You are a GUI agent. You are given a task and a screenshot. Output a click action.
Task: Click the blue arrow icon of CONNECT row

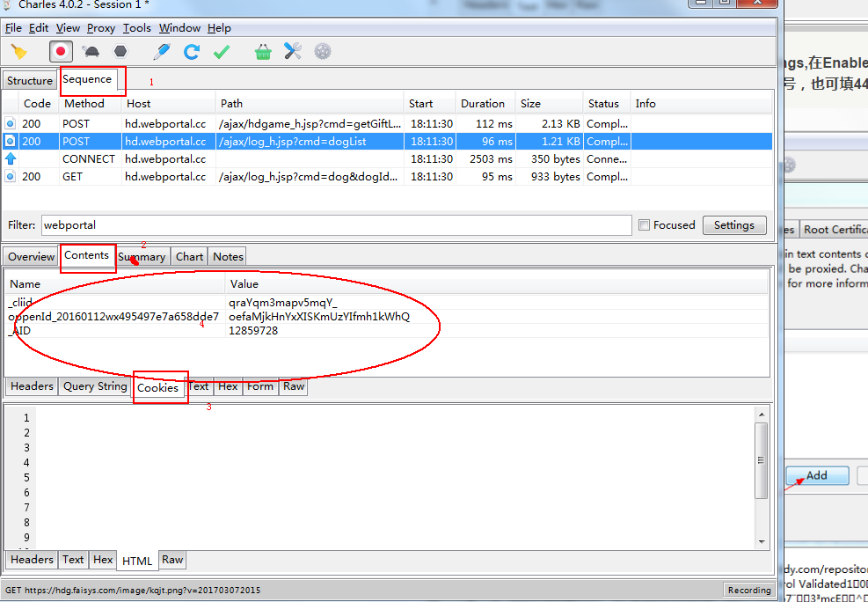coord(10,159)
